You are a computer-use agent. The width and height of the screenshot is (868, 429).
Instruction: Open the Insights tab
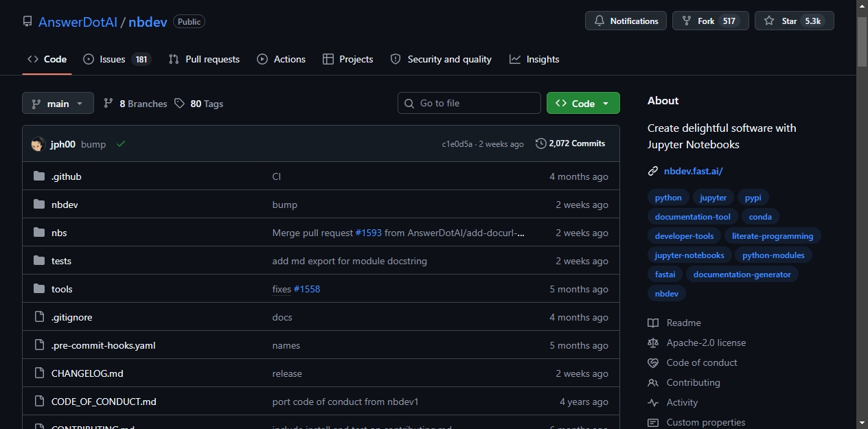click(x=534, y=59)
